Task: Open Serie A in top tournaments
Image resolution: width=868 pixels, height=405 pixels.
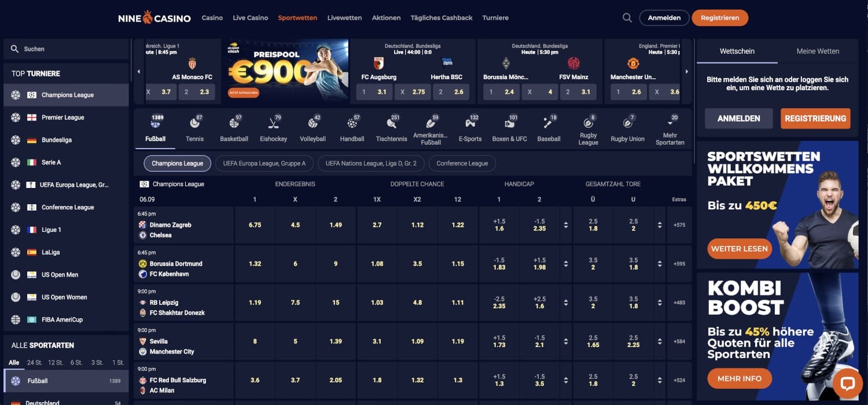Action: click(x=66, y=163)
